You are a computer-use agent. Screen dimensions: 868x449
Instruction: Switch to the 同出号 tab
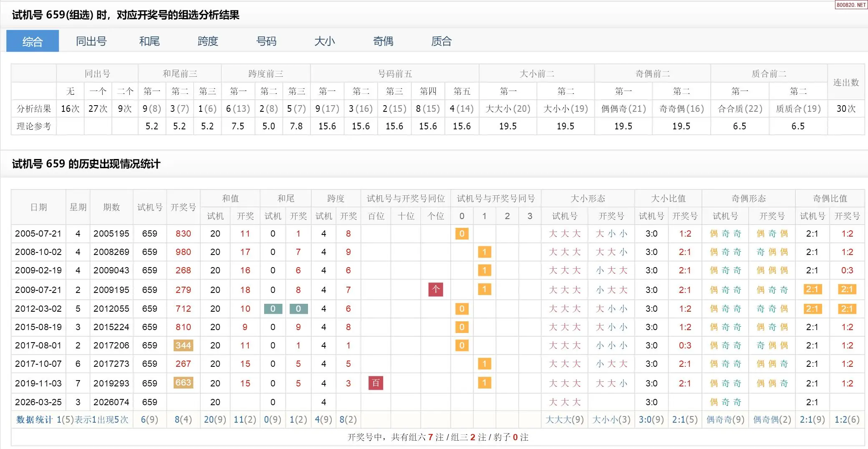point(91,41)
